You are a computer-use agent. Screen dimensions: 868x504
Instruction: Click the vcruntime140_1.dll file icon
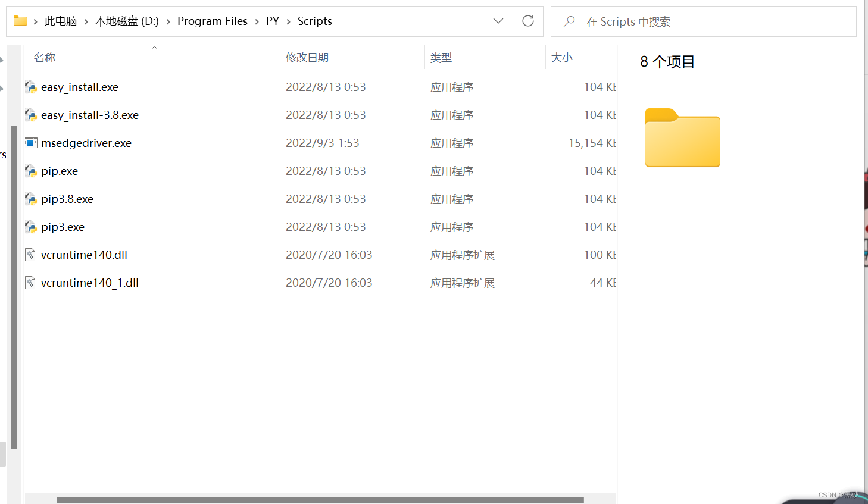pyautogui.click(x=30, y=283)
